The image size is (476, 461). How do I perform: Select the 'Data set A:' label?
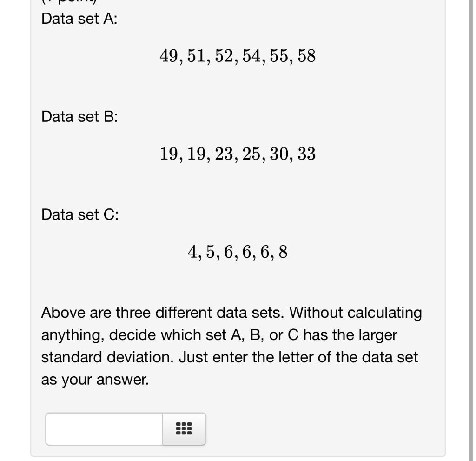click(x=79, y=19)
